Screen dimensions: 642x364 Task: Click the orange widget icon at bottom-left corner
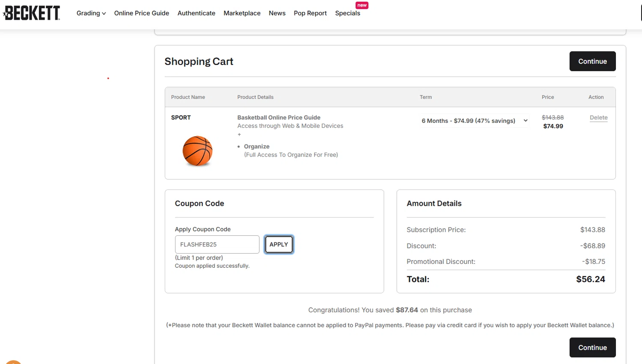13,362
